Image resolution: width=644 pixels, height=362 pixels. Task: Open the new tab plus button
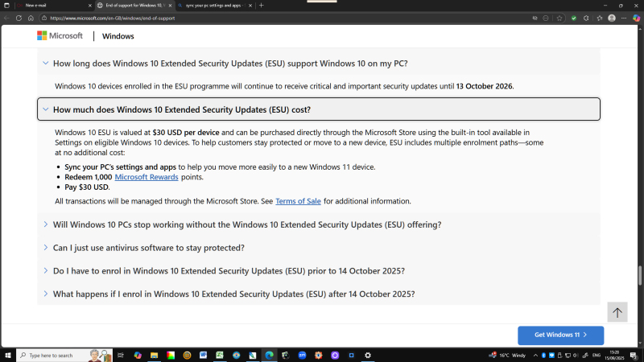[261, 5]
